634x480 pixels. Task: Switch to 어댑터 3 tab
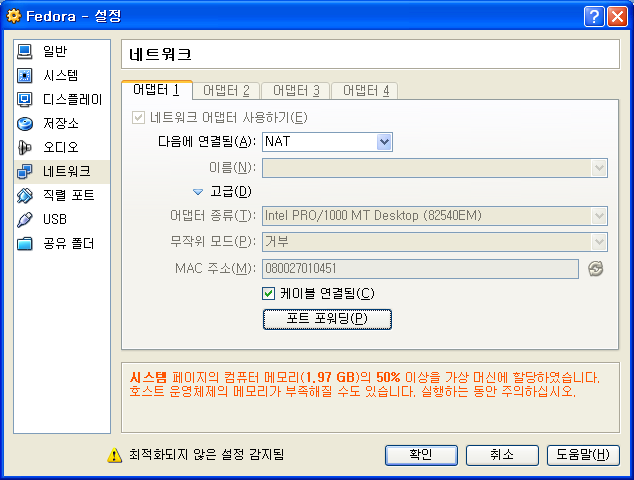coord(296,91)
